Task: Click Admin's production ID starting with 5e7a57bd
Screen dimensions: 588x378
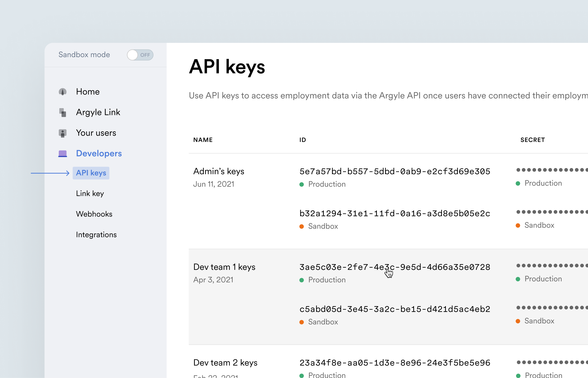Action: click(394, 172)
